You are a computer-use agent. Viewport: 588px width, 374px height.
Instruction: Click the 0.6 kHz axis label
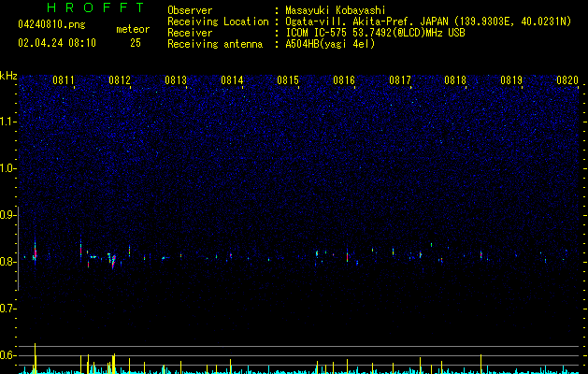coord(8,355)
